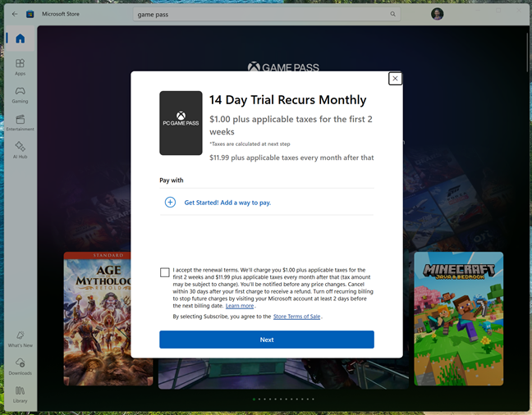Click Get Started! Add a way to pay
This screenshot has width=532, height=415.
(x=227, y=203)
